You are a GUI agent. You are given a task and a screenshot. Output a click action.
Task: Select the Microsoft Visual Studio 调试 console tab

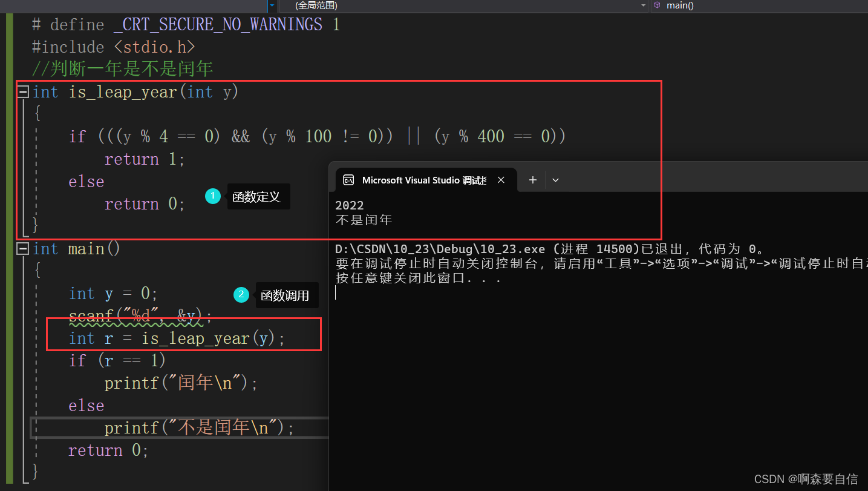(x=426, y=180)
